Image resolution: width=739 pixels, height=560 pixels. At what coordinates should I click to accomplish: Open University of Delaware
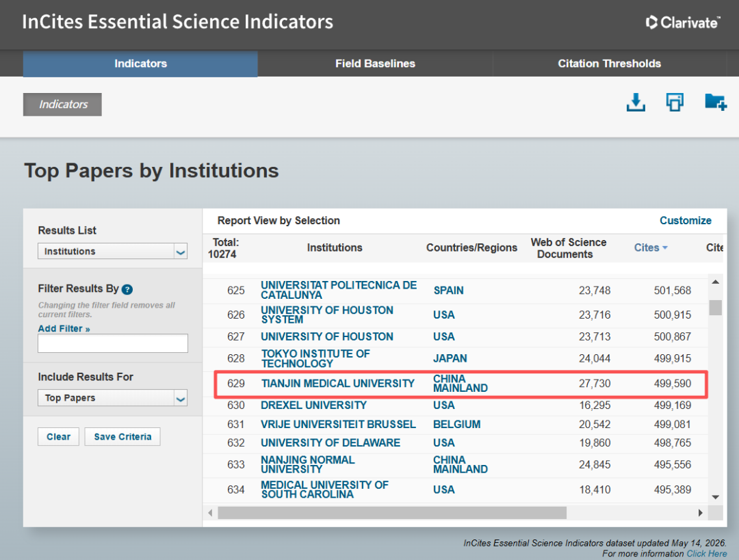click(330, 442)
